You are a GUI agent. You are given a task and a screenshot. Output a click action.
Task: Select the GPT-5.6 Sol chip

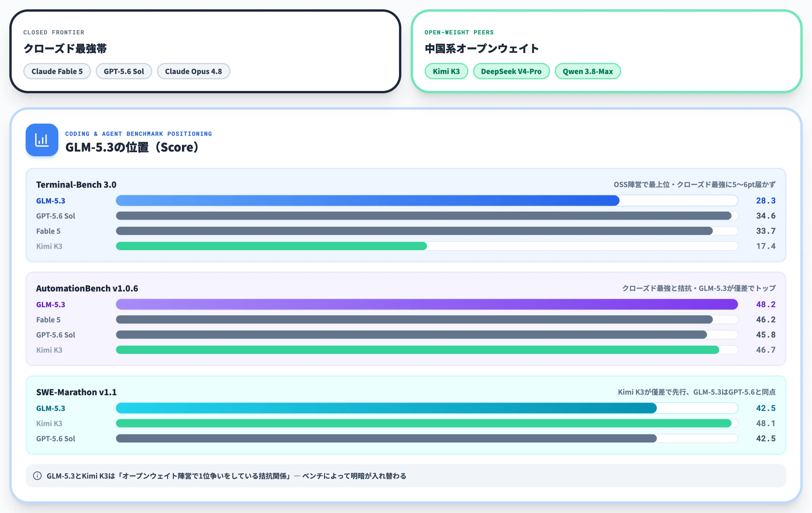pos(124,71)
